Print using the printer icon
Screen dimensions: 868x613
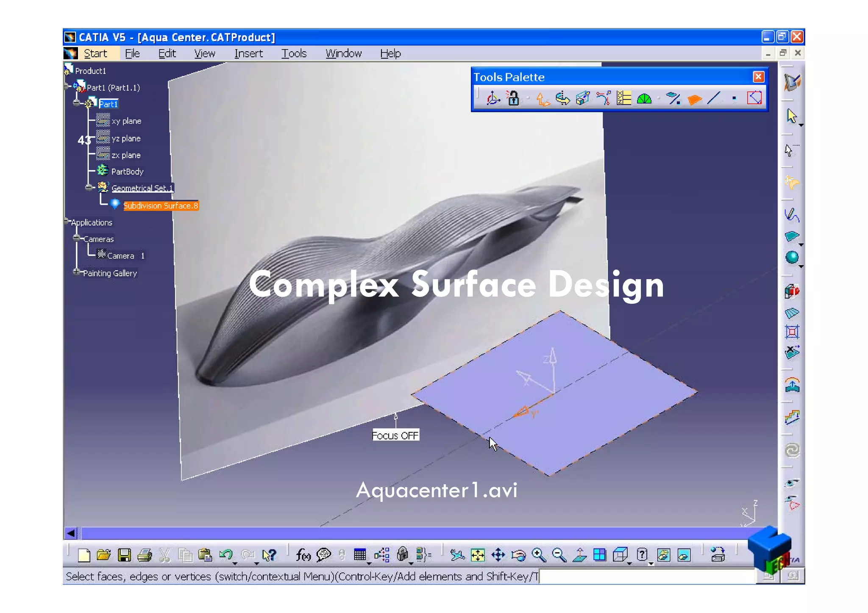[x=145, y=555]
